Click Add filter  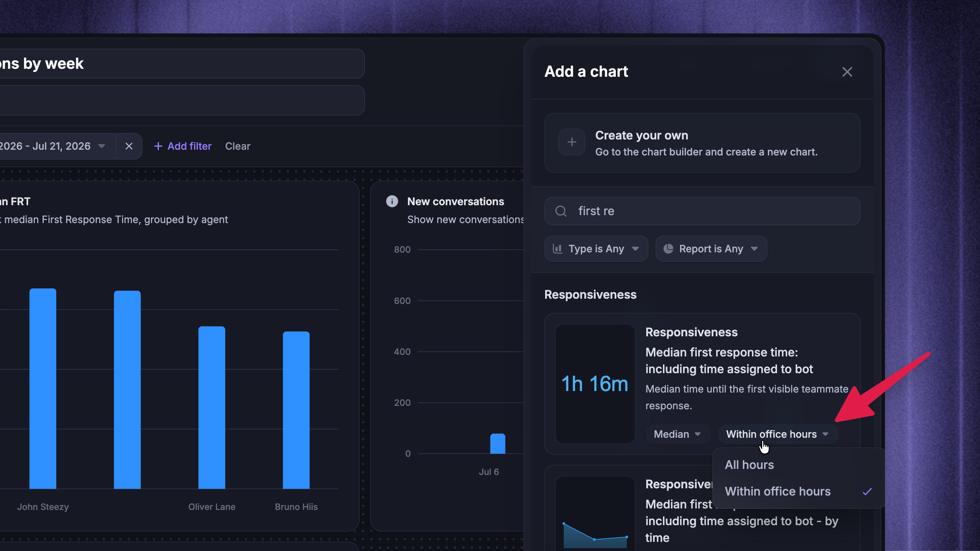(x=182, y=146)
